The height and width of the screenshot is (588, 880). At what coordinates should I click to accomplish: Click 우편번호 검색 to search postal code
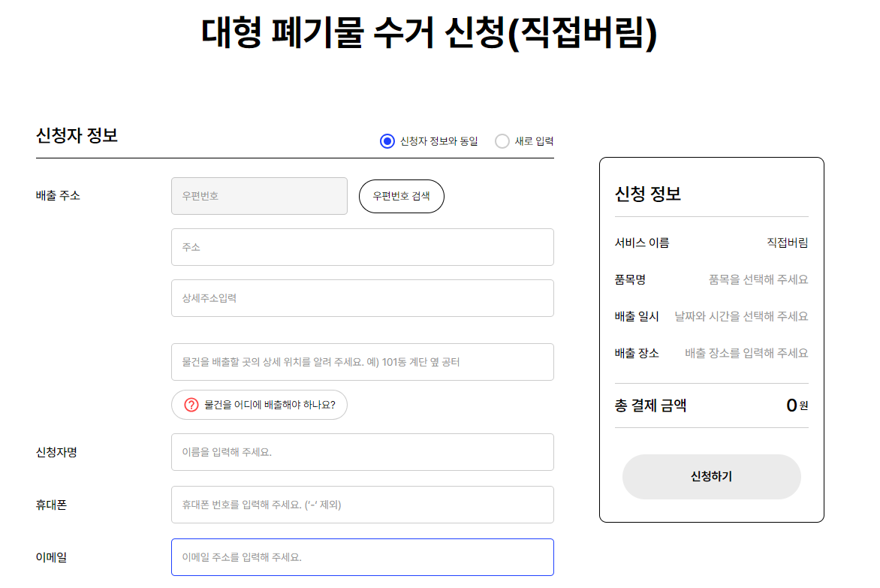tap(401, 196)
